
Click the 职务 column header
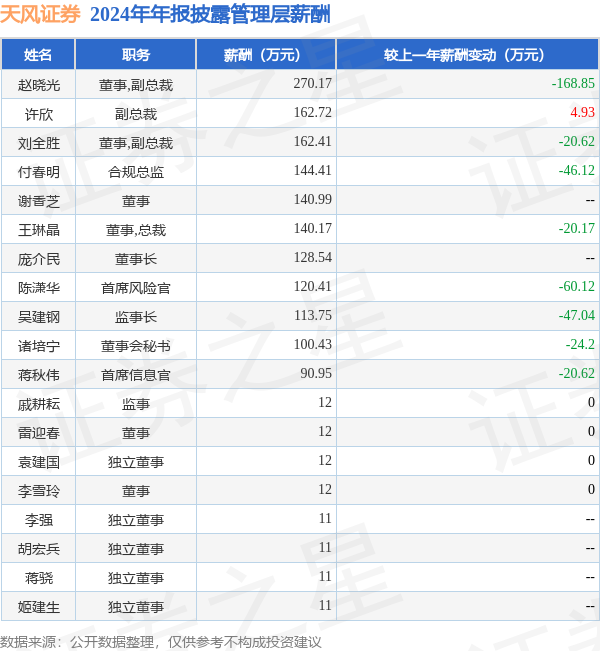point(136,54)
